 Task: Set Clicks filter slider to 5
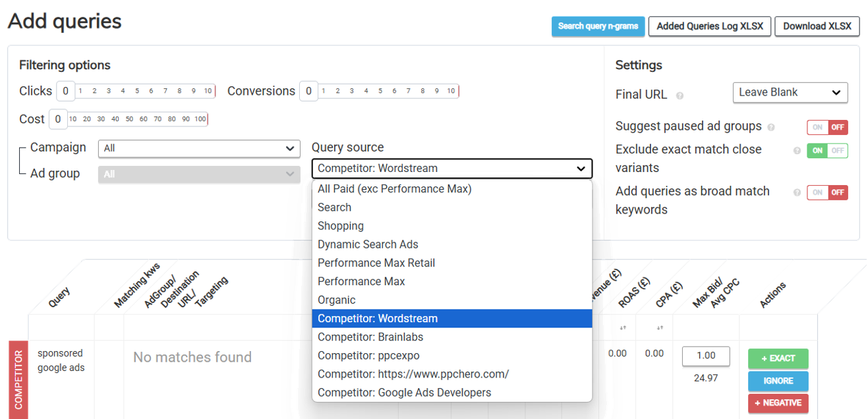coord(137,92)
